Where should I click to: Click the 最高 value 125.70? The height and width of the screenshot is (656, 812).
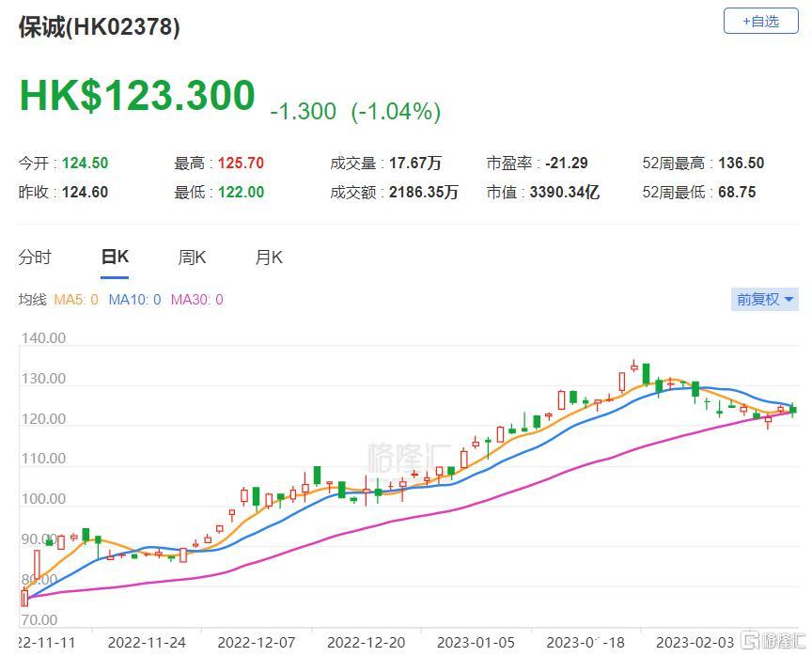241,164
